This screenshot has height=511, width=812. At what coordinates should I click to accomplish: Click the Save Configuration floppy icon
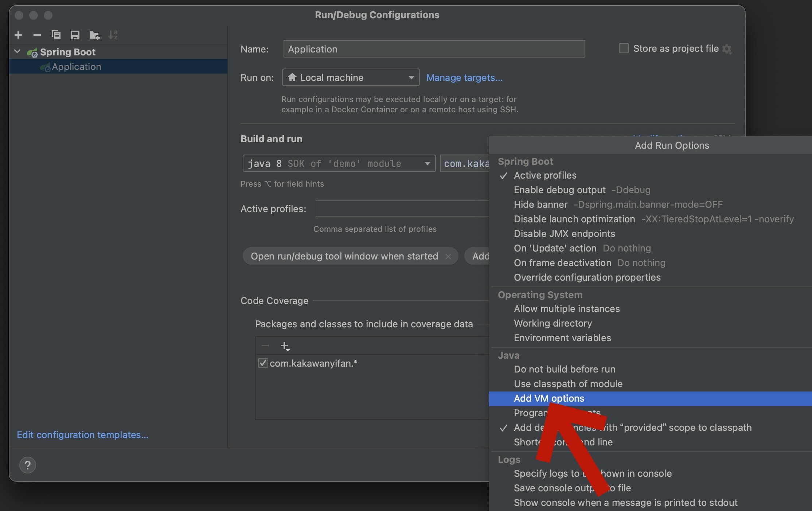click(x=75, y=35)
